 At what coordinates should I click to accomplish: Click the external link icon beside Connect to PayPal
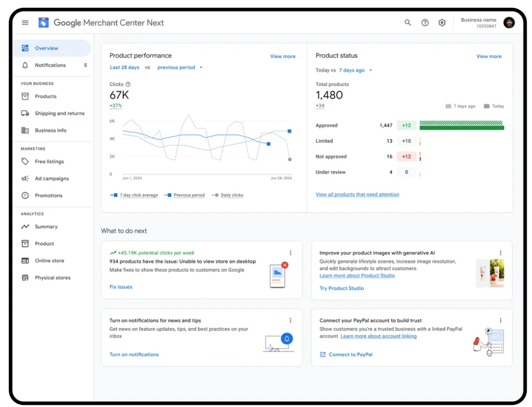(x=323, y=355)
